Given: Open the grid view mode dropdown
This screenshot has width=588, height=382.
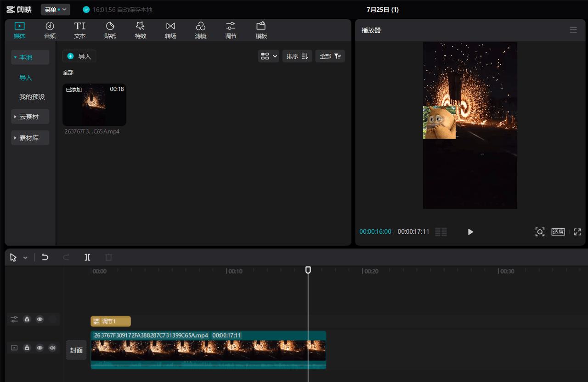Looking at the screenshot, I should [269, 56].
